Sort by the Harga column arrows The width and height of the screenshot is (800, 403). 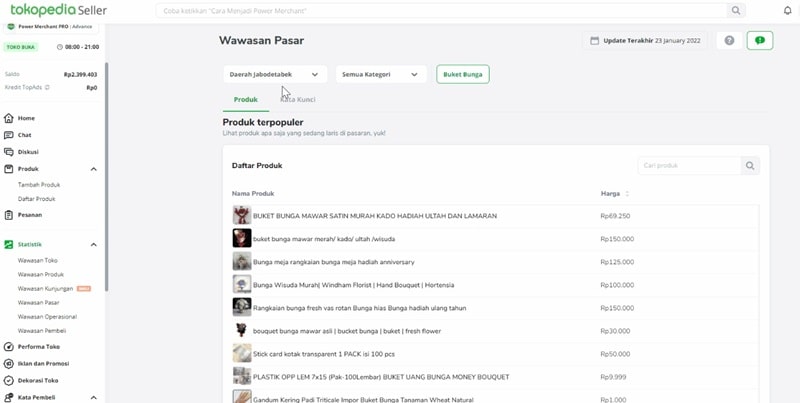[627, 194]
